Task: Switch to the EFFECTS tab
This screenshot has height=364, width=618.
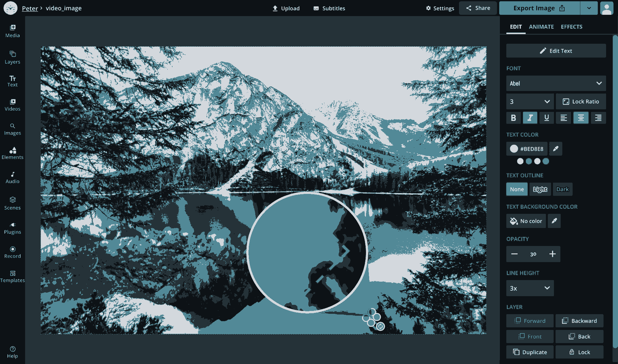Action: coord(572,27)
